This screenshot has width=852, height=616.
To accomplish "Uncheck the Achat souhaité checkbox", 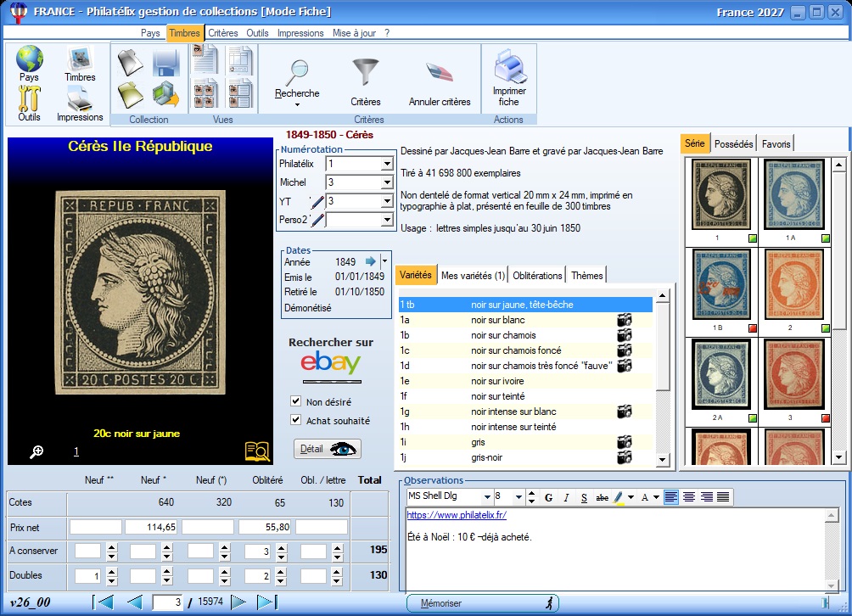I will 295,420.
